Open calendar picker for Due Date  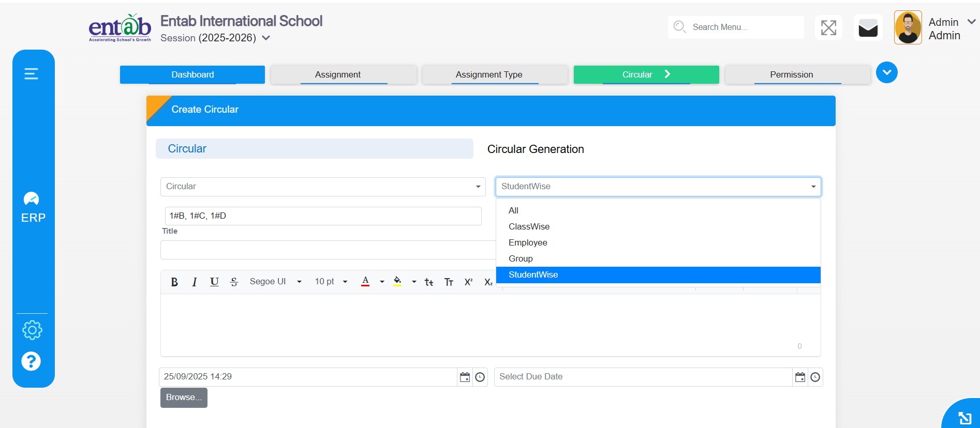pyautogui.click(x=800, y=377)
